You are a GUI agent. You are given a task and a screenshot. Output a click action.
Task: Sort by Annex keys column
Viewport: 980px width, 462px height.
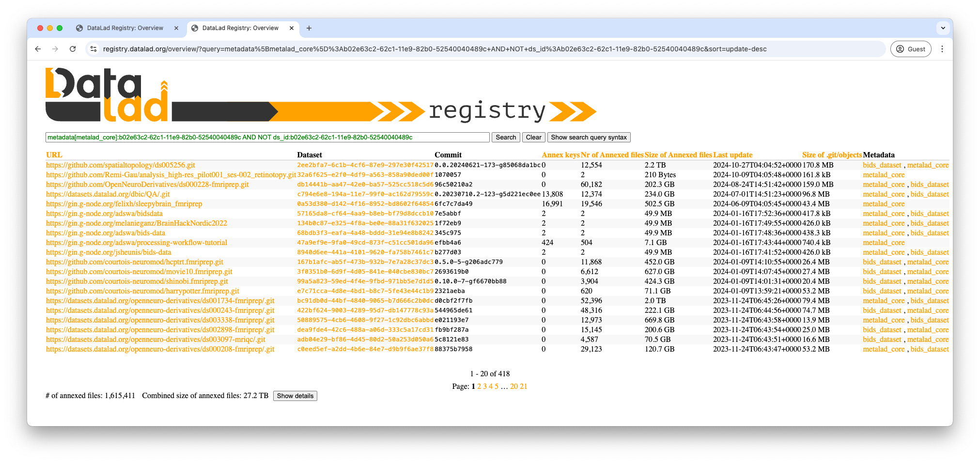[x=560, y=155]
